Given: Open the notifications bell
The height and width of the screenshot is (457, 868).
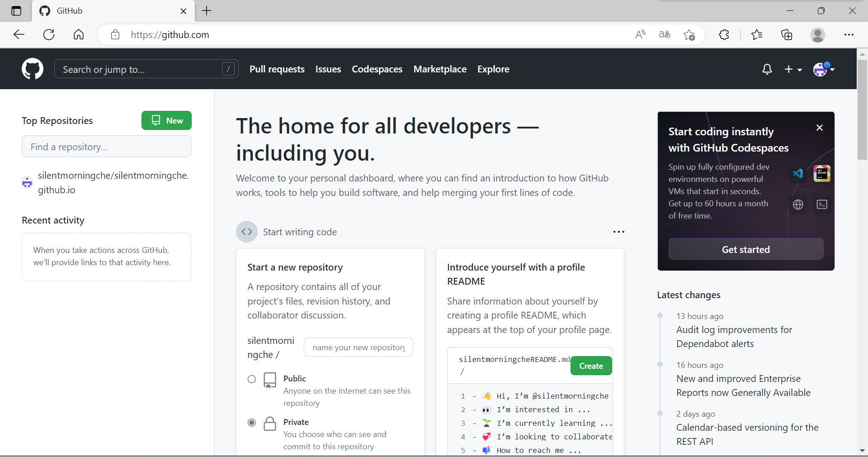Looking at the screenshot, I should (x=767, y=69).
